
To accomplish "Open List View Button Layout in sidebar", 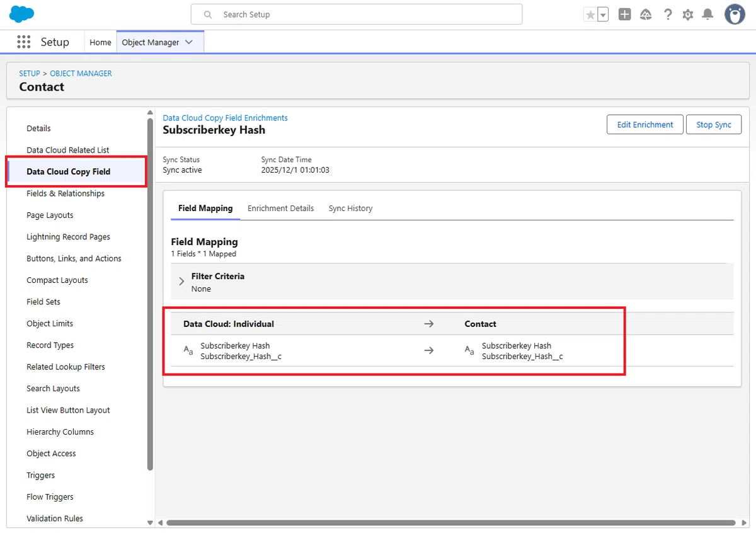I will 68,410.
